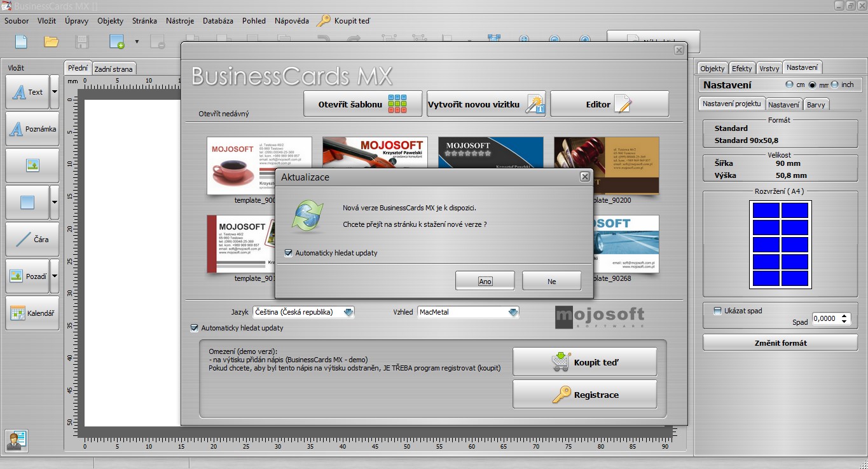868x469 pixels.
Task: Click into the Spad value field
Action: coord(825,318)
